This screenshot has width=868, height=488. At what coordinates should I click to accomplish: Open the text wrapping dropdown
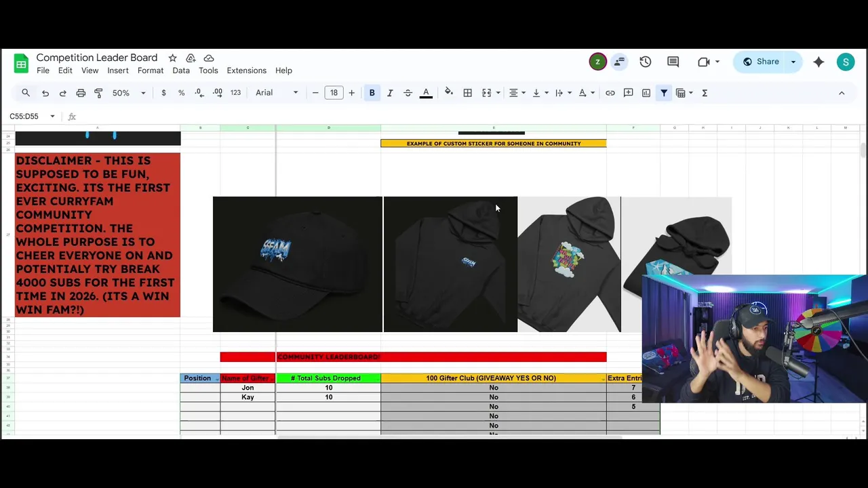562,93
